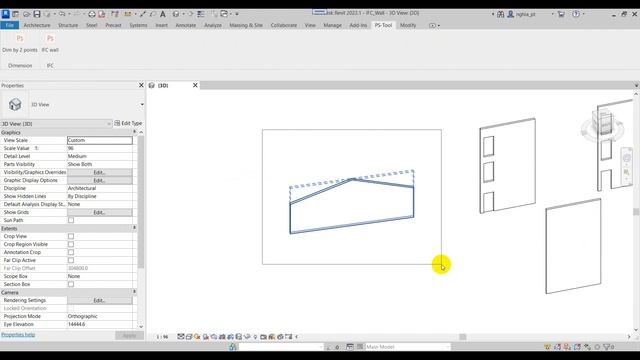Viewport: 640px width, 360px height.
Task: Open the Main Model design options dropdown
Action: (x=407, y=347)
